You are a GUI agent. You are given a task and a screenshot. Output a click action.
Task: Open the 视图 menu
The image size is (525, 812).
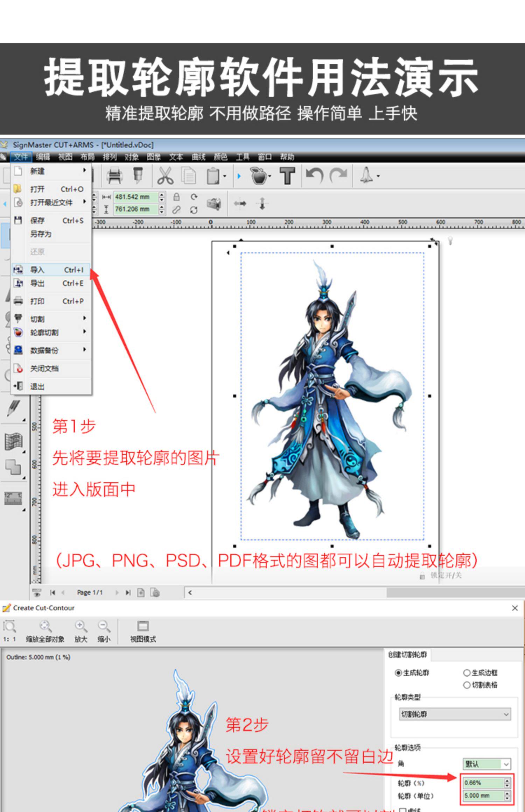65,157
